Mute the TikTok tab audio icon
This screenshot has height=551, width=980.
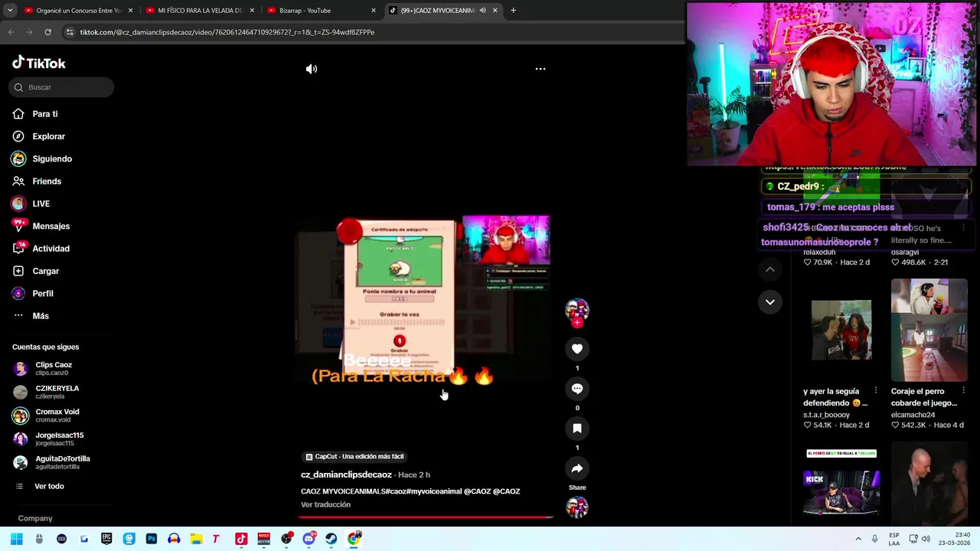pos(482,11)
